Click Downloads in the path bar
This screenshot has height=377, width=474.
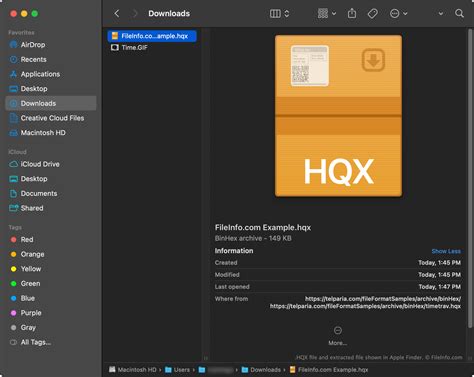coord(261,370)
